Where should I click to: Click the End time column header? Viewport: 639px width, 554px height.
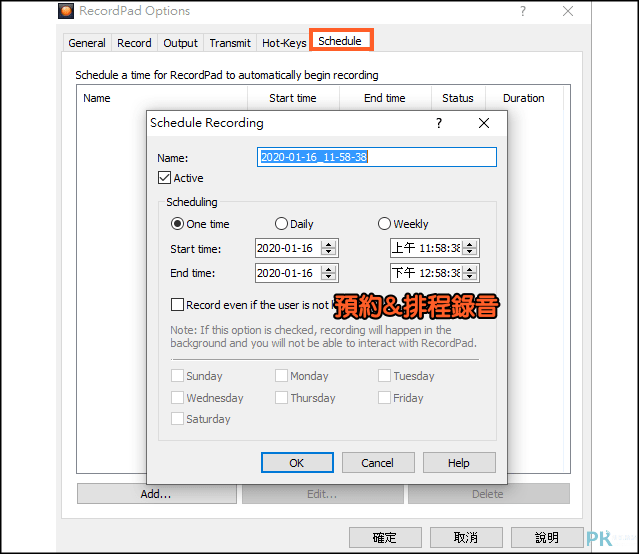(x=385, y=98)
